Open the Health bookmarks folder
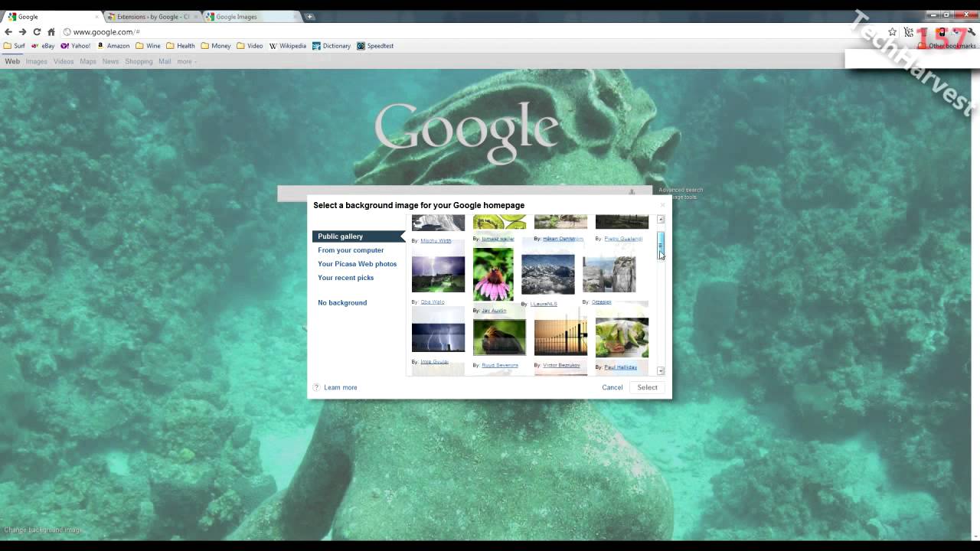 [x=181, y=46]
